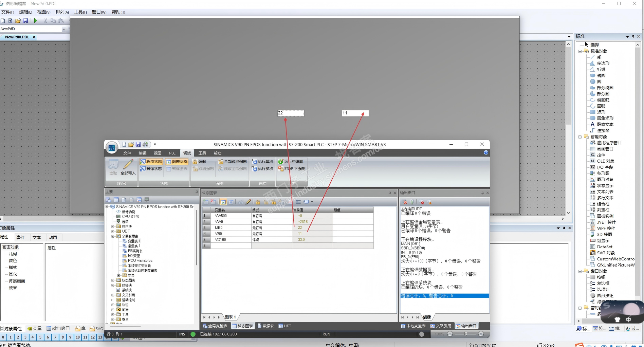The height and width of the screenshot is (347, 644).
Task: Click the zoom slider handle in the STEP 7 status bar
Action: click(466, 334)
